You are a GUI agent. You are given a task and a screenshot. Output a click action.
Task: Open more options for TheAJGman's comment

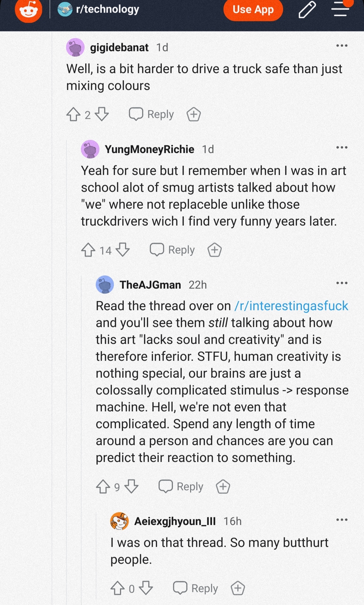point(342,283)
